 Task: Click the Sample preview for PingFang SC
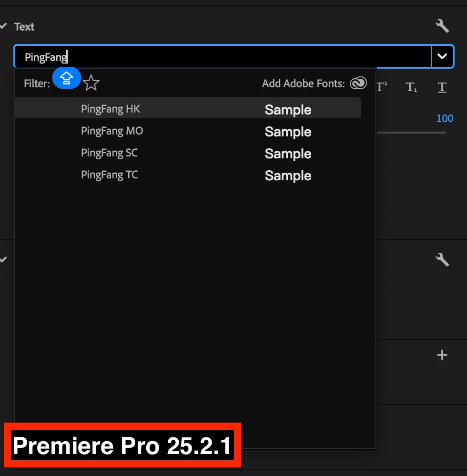[x=288, y=154]
